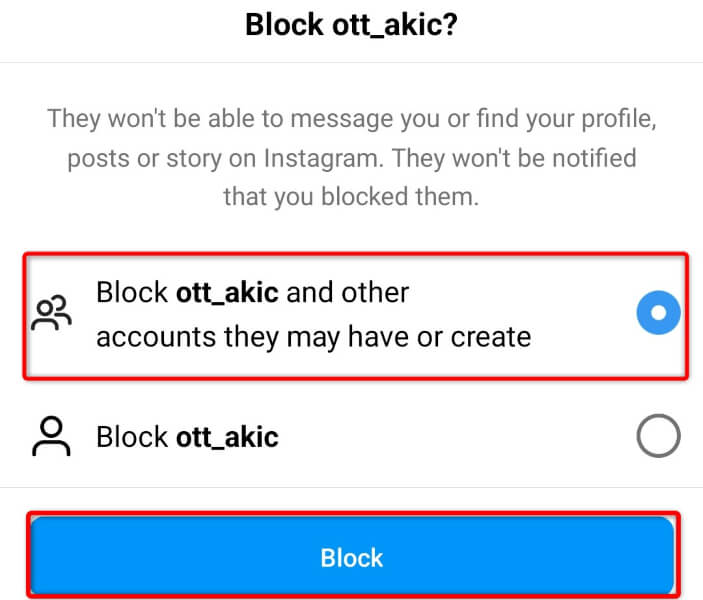Click "that you blocked them." text line
The height and width of the screenshot is (600, 703).
click(x=351, y=196)
